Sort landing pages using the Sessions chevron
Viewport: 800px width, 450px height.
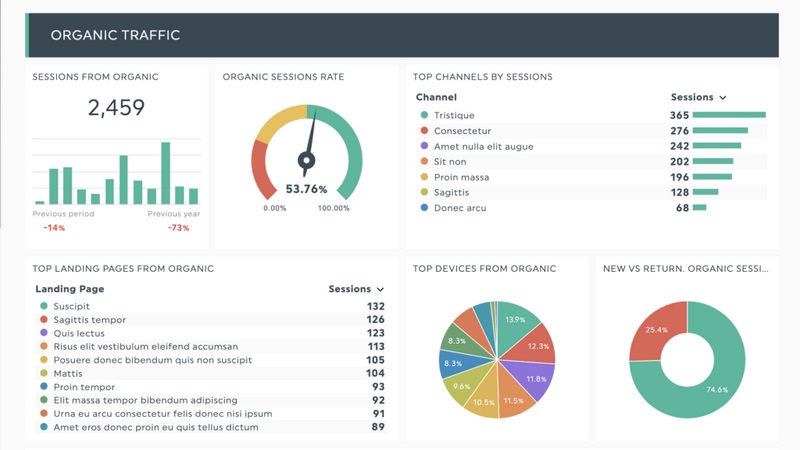tap(380, 289)
